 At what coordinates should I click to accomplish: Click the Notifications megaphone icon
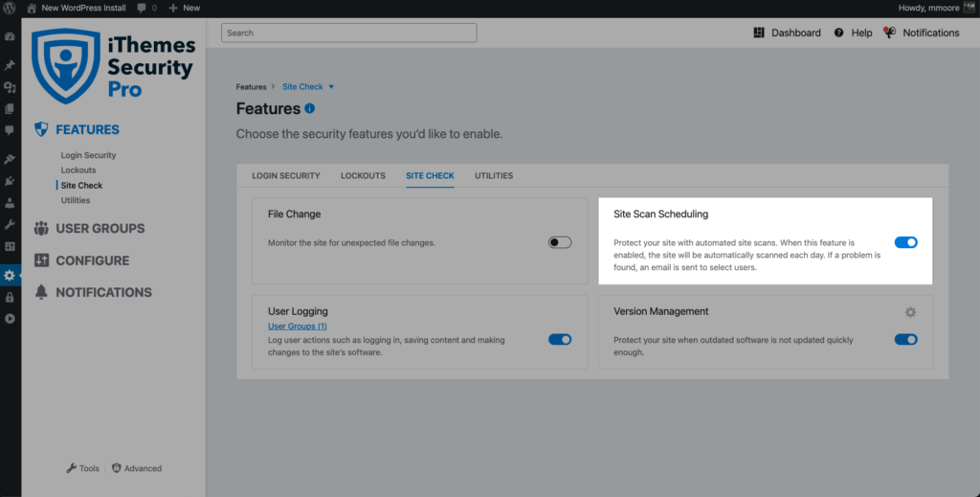(x=889, y=33)
